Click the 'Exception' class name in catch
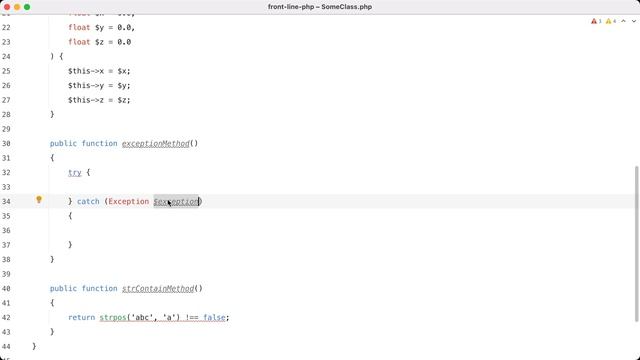The width and height of the screenshot is (640, 360). pyautogui.click(x=129, y=201)
